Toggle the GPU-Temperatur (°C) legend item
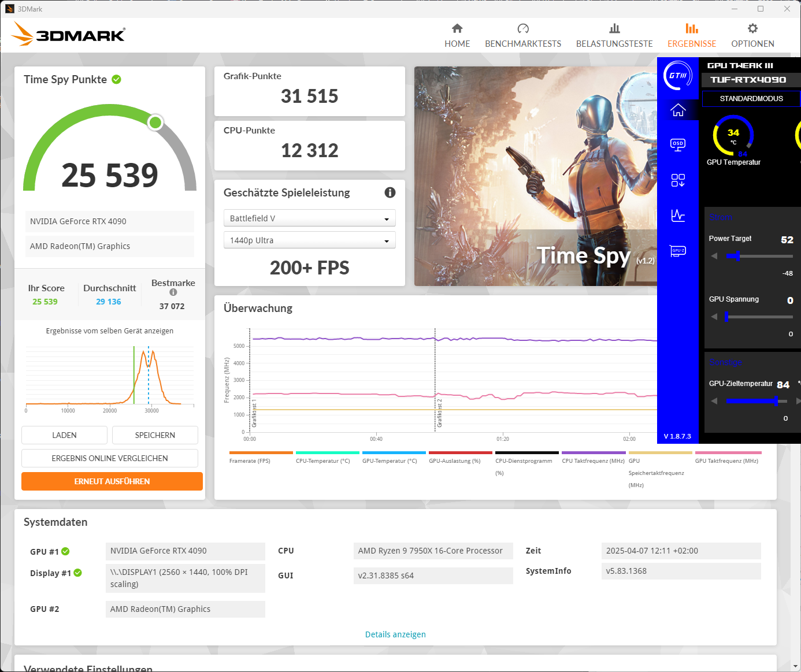This screenshot has width=801, height=672. click(394, 458)
